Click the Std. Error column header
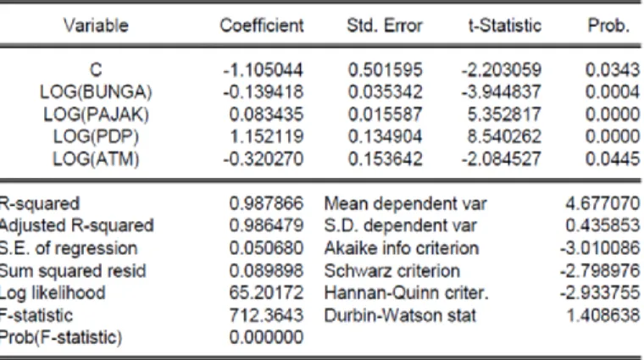The width and height of the screenshot is (644, 360). 385,26
